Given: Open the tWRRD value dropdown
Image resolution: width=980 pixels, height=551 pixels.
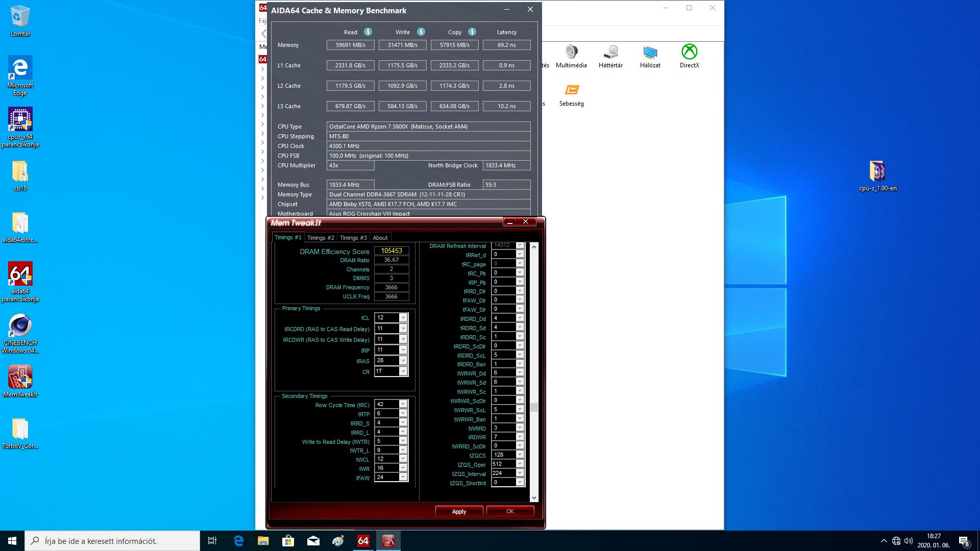Looking at the screenshot, I should pos(520,428).
